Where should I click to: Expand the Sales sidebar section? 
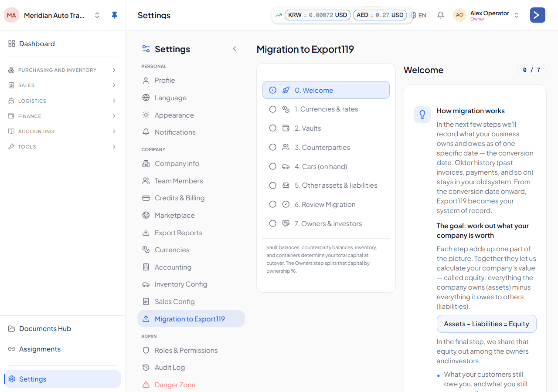62,85
